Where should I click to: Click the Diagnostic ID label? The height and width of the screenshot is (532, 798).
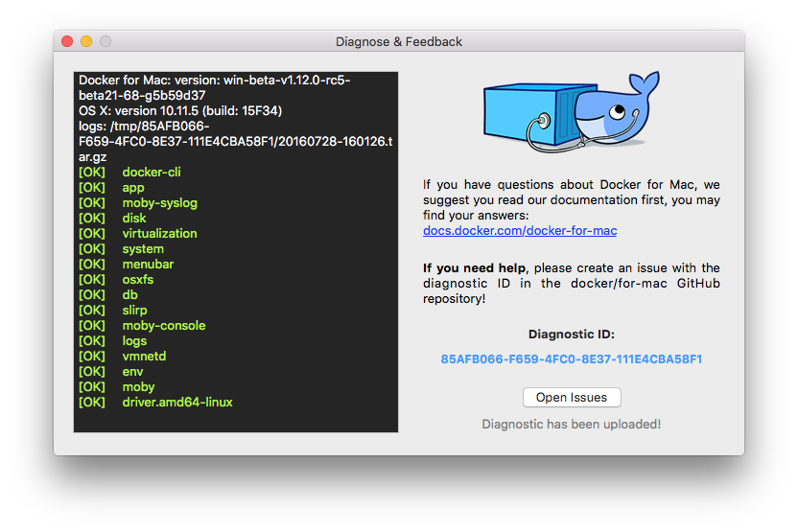[x=572, y=335]
